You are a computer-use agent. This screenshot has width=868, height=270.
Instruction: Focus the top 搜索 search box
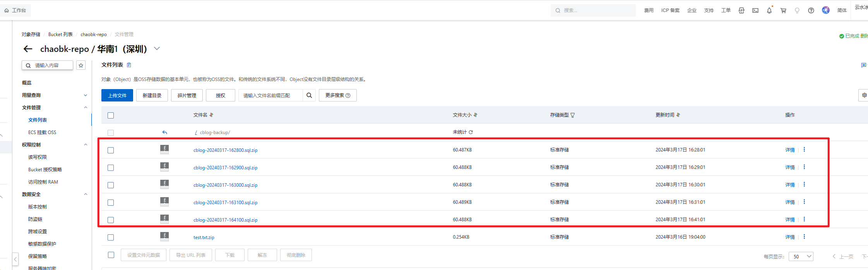pyautogui.click(x=593, y=10)
